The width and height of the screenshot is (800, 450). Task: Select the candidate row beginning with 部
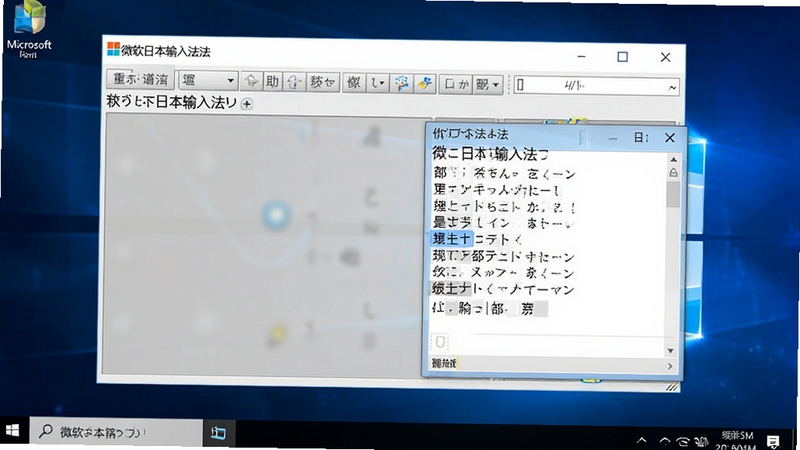point(504,173)
